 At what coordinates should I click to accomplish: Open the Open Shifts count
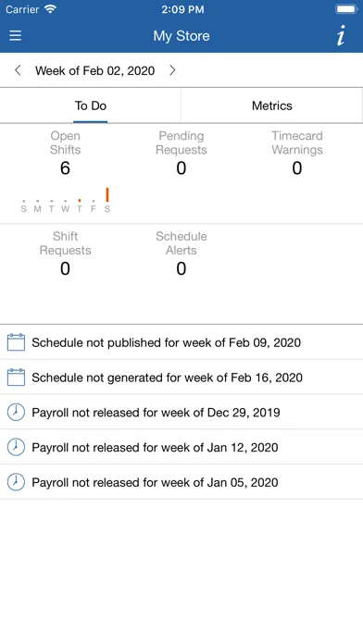[x=65, y=168]
